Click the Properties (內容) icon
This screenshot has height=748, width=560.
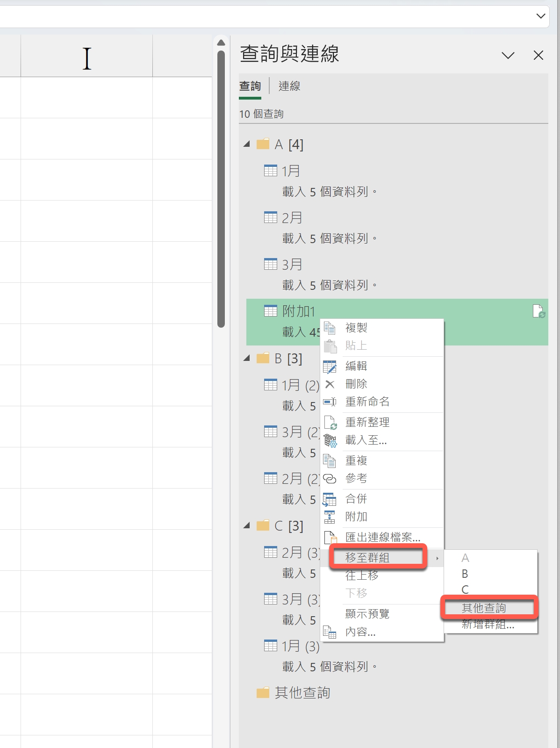330,632
